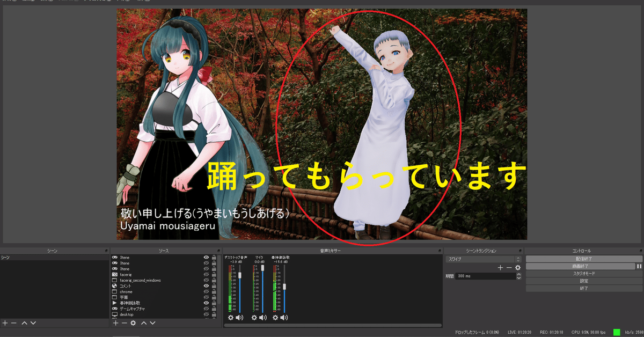644x337 pixels.
Task: Show the ゲームキャプチャ source via its eye icon
Action: pyautogui.click(x=206, y=309)
